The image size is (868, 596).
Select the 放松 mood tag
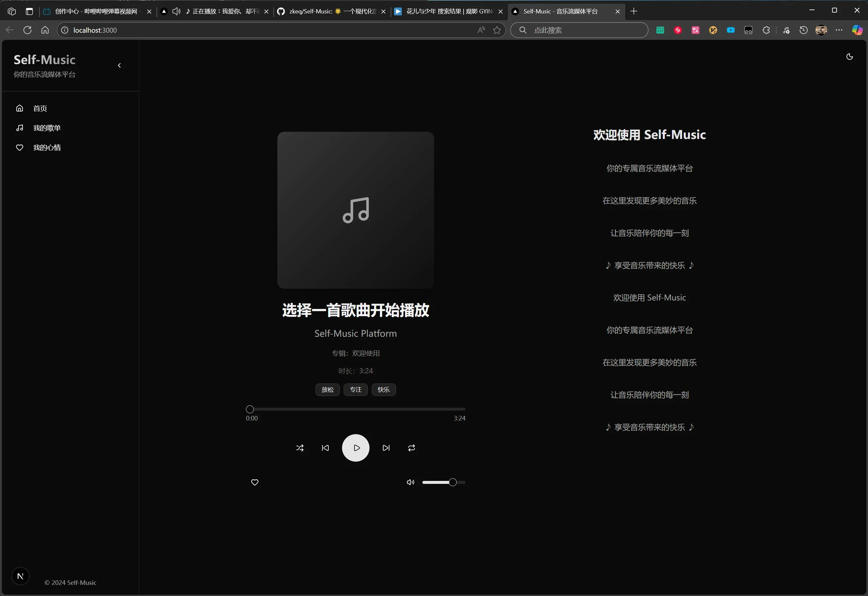pos(327,389)
